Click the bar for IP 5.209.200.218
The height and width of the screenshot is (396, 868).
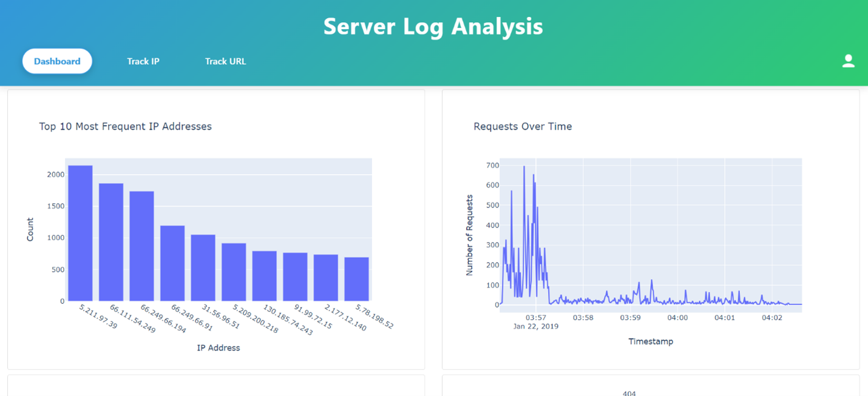(234, 272)
